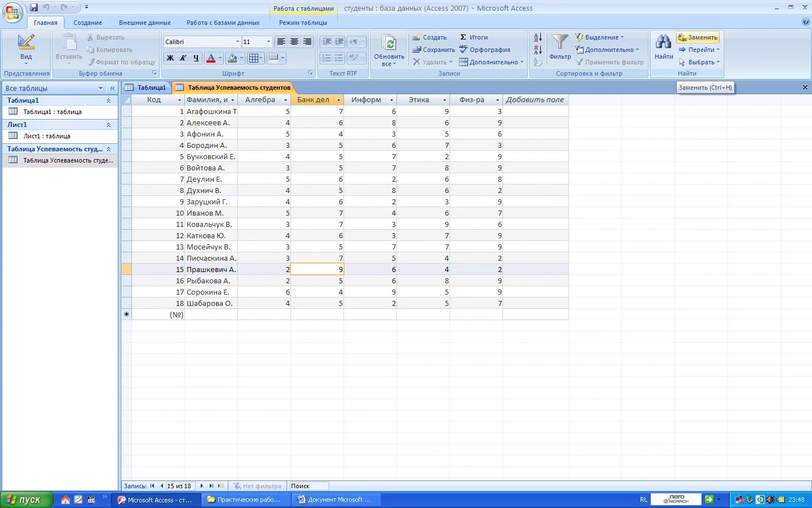Click the Поиск search field
The width and height of the screenshot is (812, 508).
(x=308, y=486)
